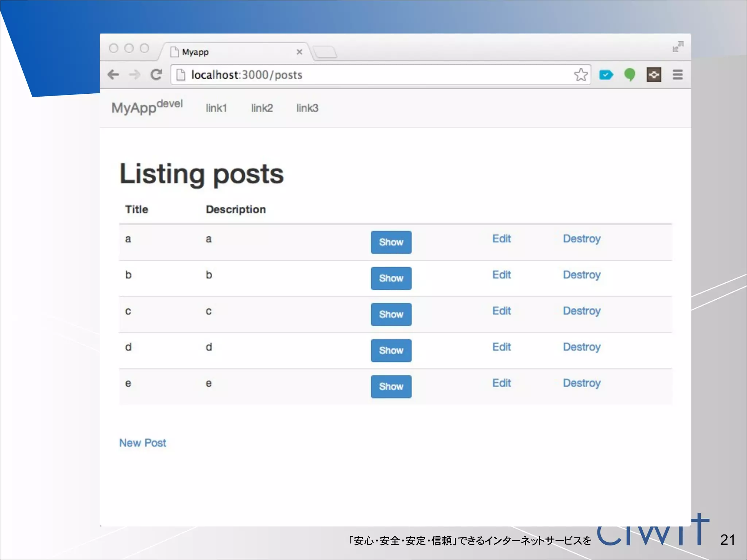Click Show button for post b
This screenshot has height=560, width=747.
coord(391,278)
